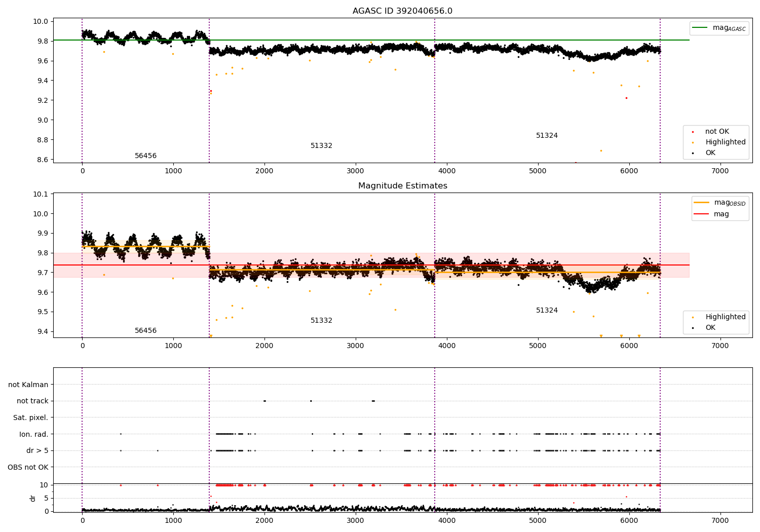Click the "3000" x-axis tick of top plot
Viewport: 760px width, 532px height.
coord(356,171)
